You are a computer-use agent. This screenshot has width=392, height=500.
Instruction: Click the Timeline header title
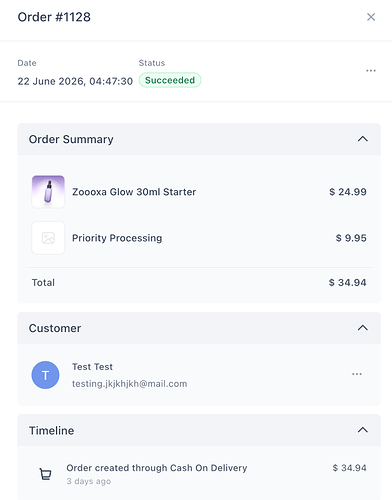tap(52, 430)
